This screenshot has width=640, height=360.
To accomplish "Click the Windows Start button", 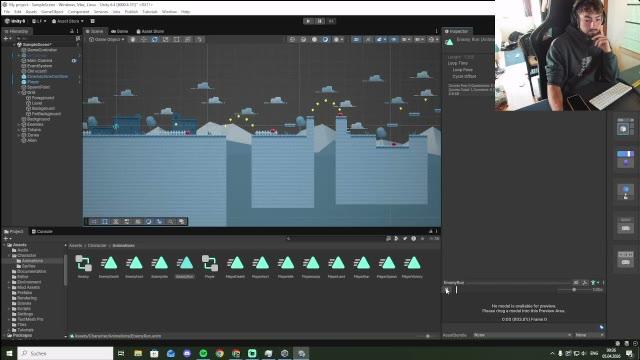I will tap(9, 353).
